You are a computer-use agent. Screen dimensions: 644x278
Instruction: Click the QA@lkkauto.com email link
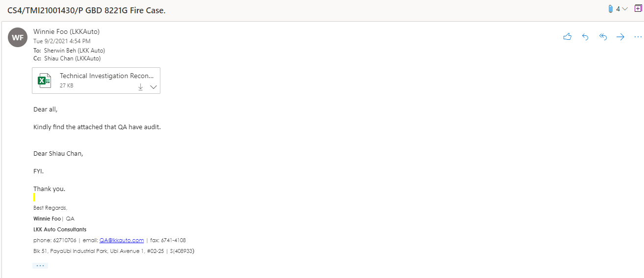[122, 240]
